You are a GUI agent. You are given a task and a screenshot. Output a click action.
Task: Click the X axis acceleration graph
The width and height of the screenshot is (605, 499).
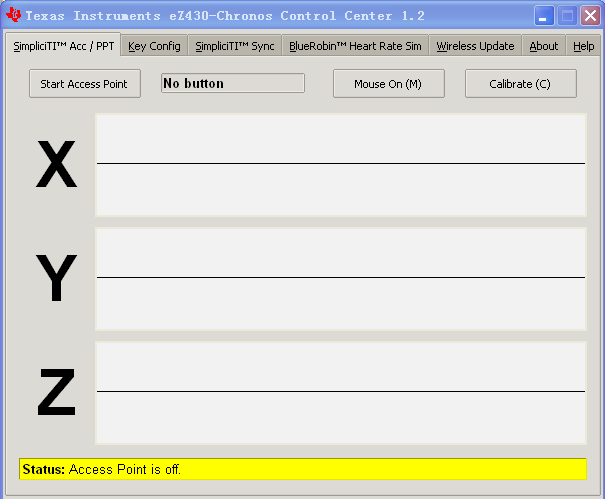click(x=341, y=165)
